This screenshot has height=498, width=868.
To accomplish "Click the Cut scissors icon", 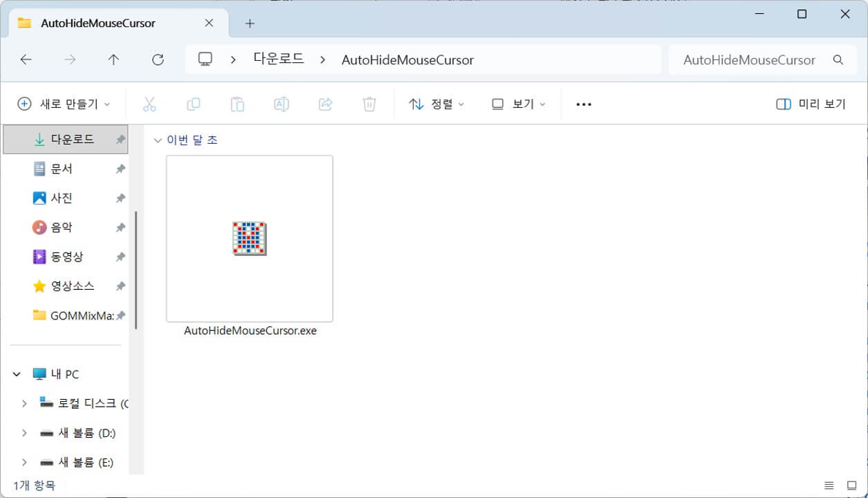I will click(149, 104).
